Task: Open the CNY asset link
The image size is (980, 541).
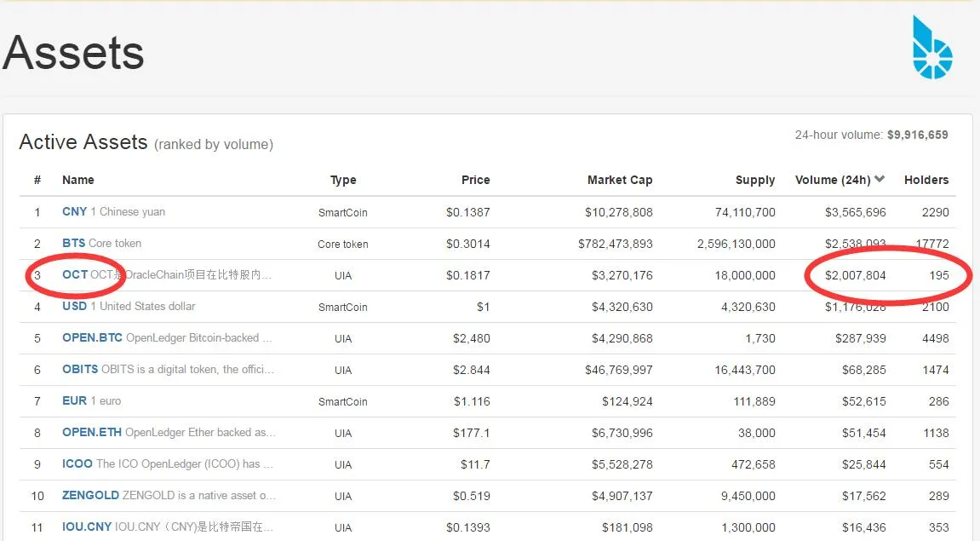Action: 74,211
